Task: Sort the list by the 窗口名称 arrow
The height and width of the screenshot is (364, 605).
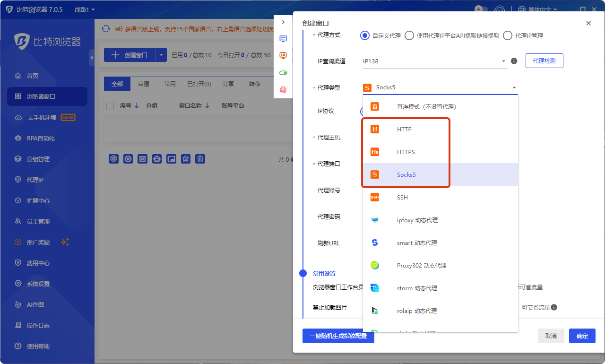Action: point(207,106)
